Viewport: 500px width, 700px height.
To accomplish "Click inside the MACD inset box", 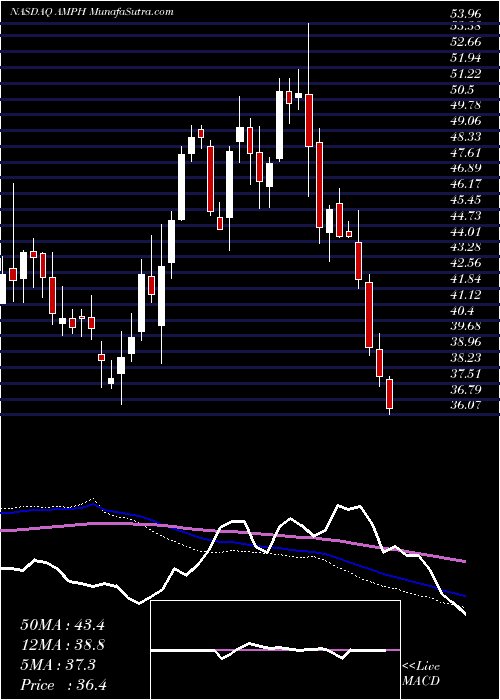I will pyautogui.click(x=275, y=650).
